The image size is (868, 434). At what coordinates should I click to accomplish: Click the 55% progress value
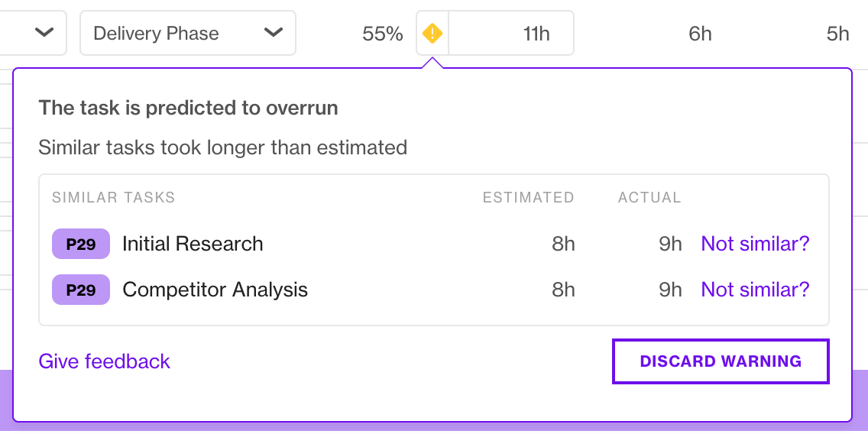click(x=383, y=34)
